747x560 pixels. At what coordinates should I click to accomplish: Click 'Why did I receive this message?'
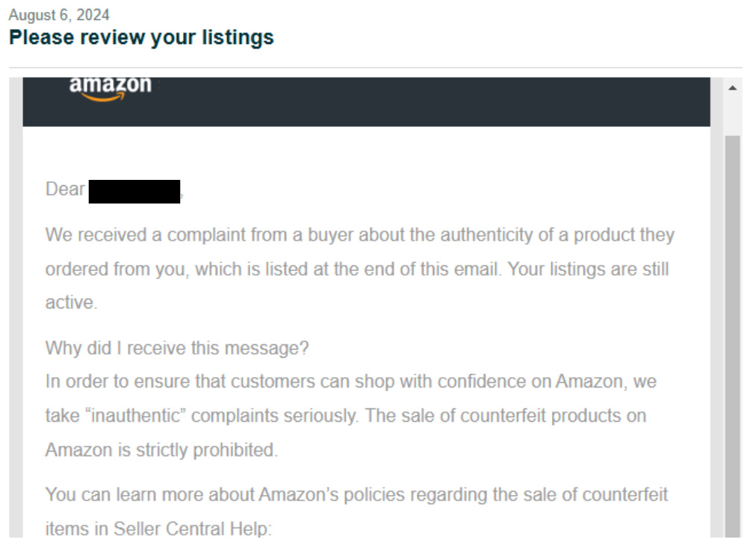pos(177,348)
